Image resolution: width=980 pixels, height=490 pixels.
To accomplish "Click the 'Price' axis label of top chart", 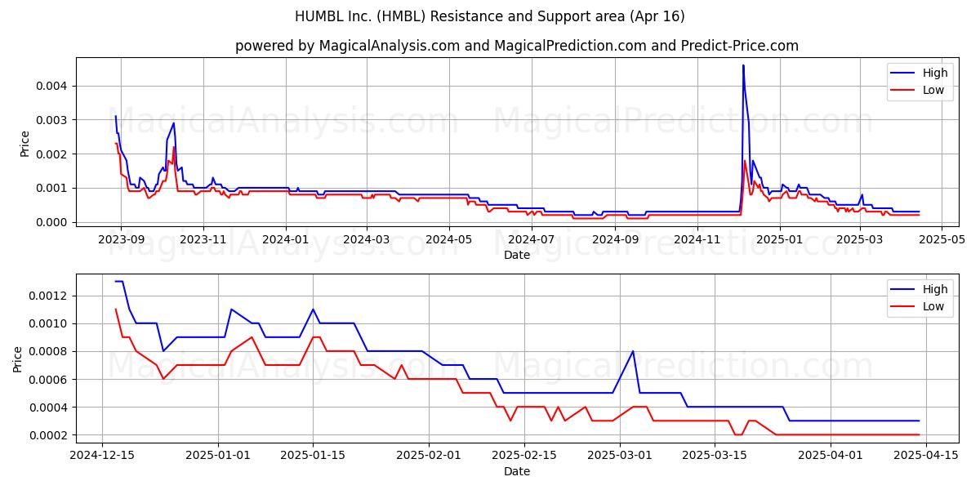I will pos(24,144).
